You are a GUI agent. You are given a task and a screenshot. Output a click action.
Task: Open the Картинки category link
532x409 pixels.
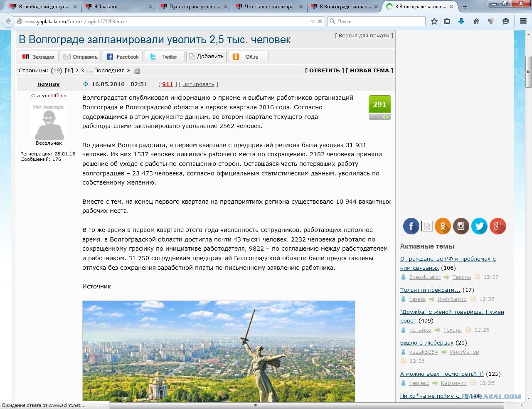coord(453,383)
